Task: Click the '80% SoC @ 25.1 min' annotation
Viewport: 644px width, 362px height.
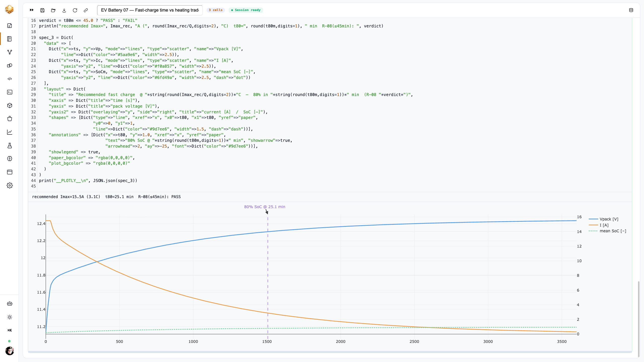Action: pos(265,207)
